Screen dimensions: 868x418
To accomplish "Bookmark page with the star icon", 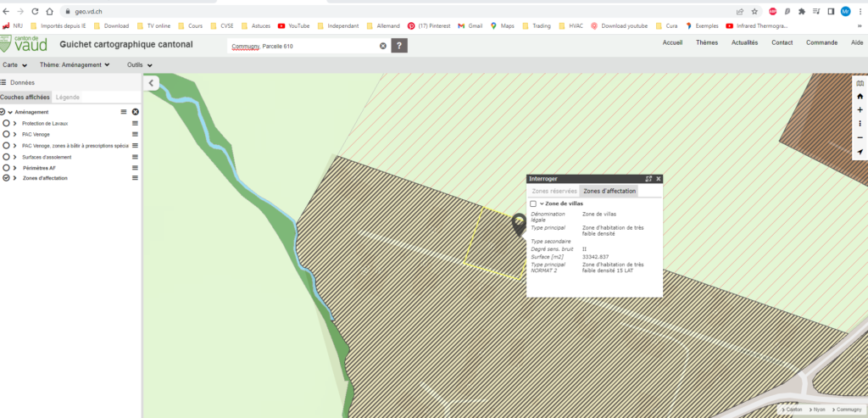I will pyautogui.click(x=754, y=11).
